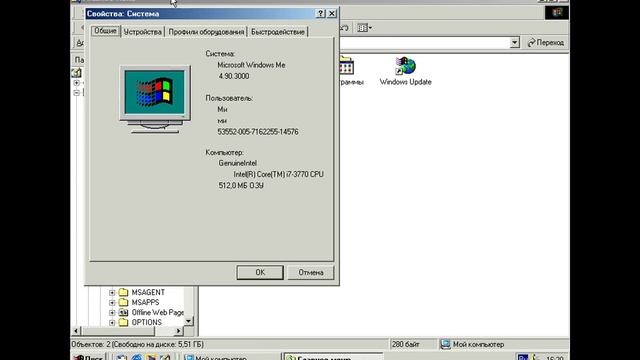
Task: Click the Отмена cancel button
Action: pyautogui.click(x=311, y=272)
